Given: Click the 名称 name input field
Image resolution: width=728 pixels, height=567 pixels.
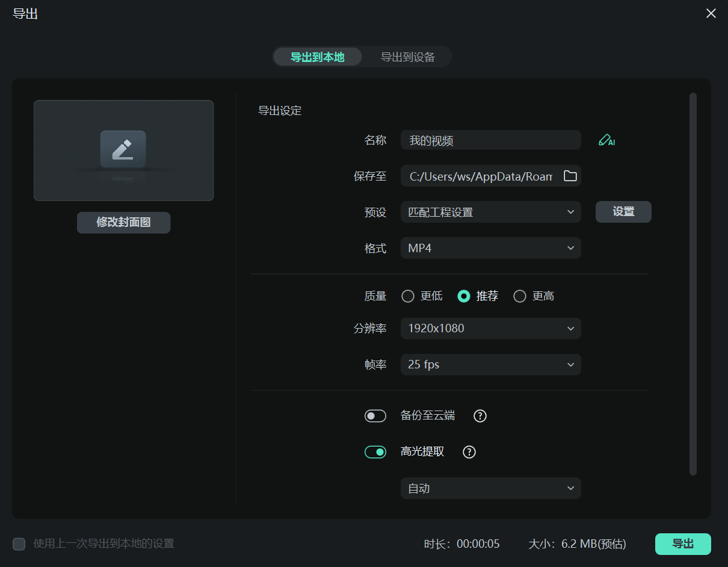Looking at the screenshot, I should (490, 140).
